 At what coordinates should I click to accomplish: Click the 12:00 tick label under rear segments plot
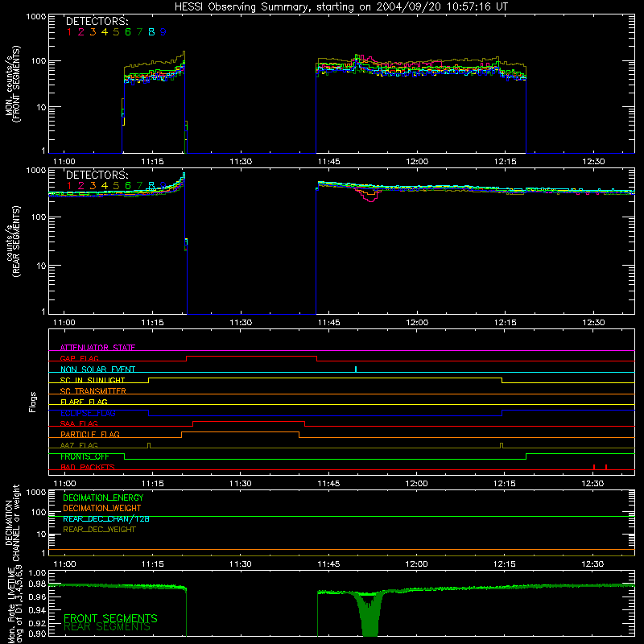click(x=417, y=323)
